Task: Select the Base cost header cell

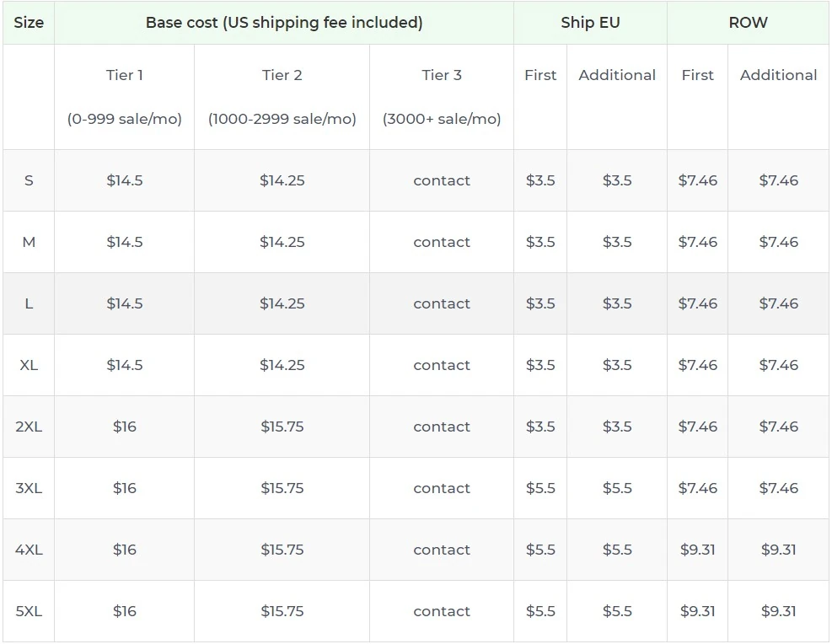Action: pos(283,23)
